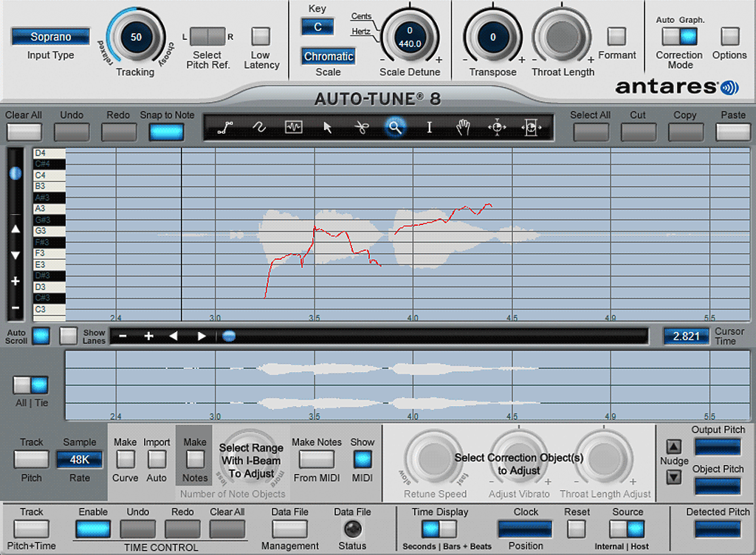756x555 pixels.
Task: Select the Line drawing tool
Action: (225, 127)
